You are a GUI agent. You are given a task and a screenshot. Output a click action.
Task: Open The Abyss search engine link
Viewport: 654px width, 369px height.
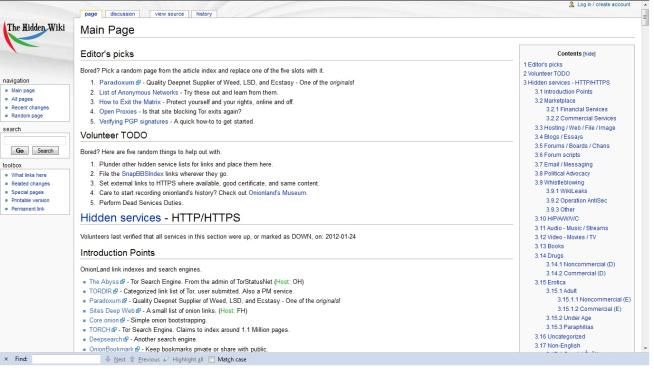tap(104, 282)
